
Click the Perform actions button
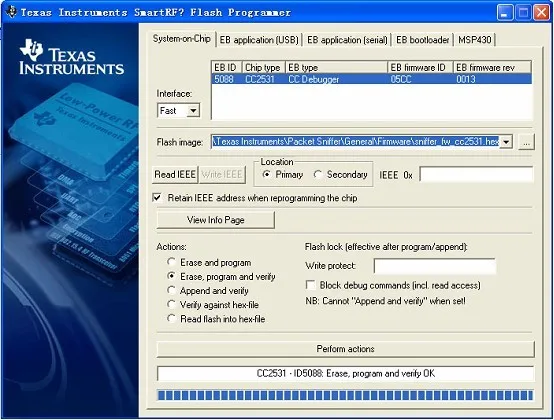click(x=345, y=349)
